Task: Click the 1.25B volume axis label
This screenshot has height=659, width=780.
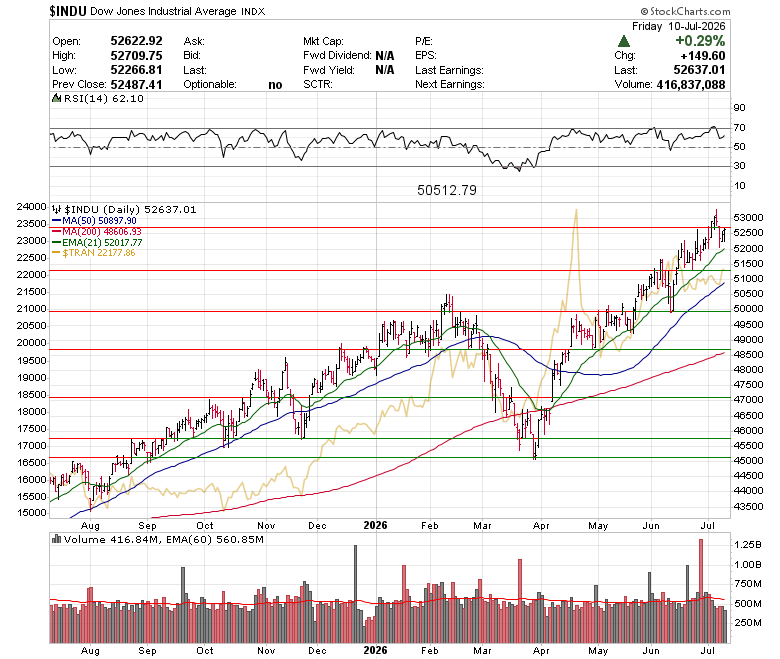Action: (748, 545)
